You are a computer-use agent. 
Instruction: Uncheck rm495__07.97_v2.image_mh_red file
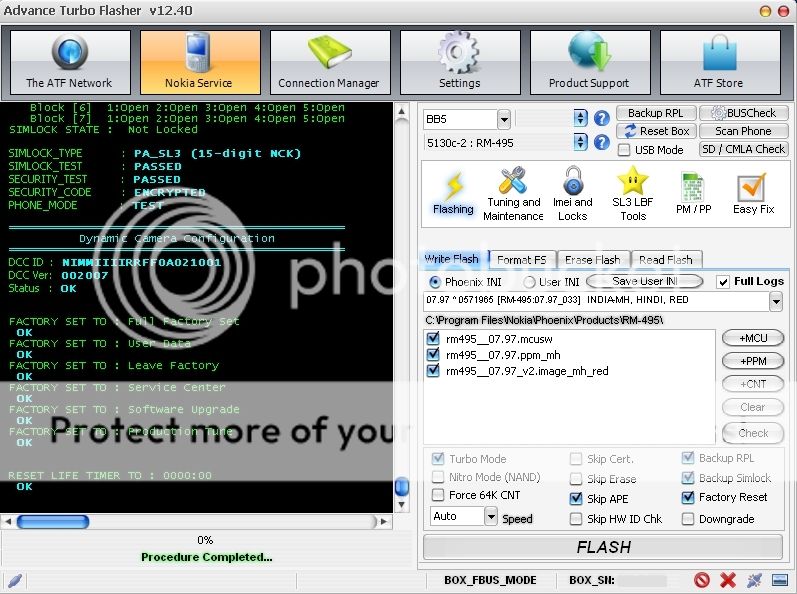(433, 370)
